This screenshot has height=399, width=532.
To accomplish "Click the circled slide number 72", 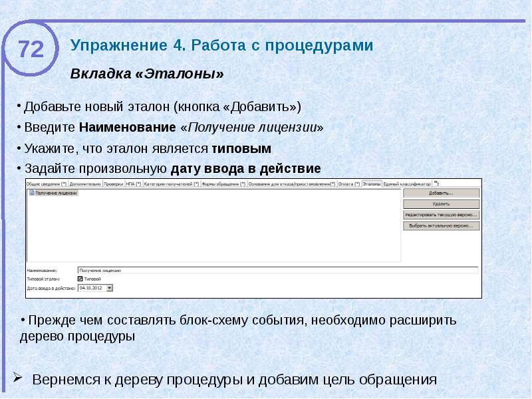I will point(31,47).
